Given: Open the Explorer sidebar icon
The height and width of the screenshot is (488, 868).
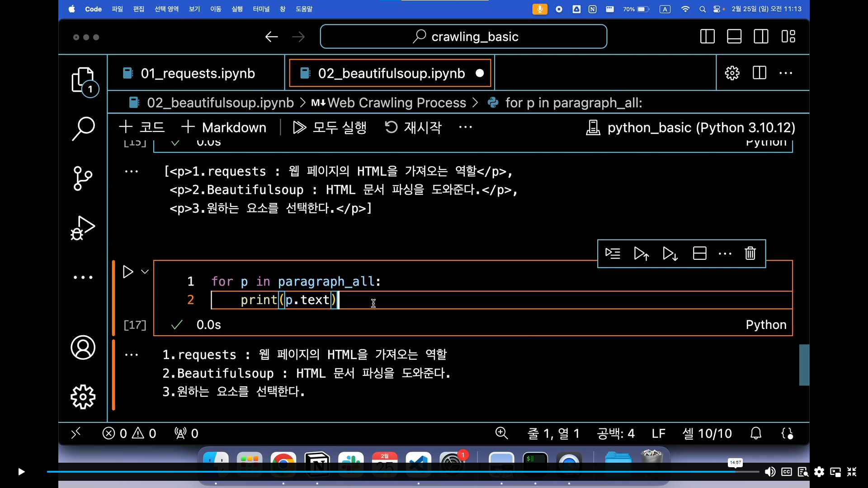Looking at the screenshot, I should [x=83, y=80].
